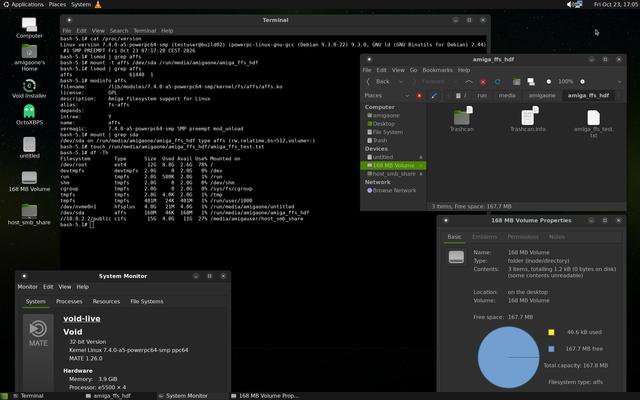Click the red Stop loading icon in file manager

(x=483, y=82)
